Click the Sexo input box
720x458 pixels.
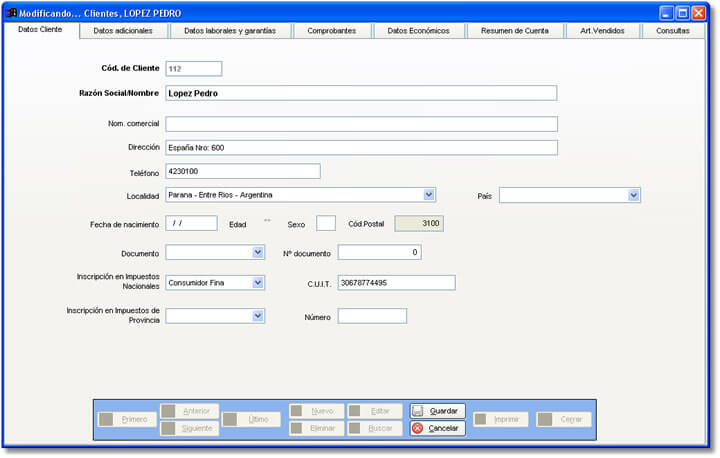(x=326, y=224)
